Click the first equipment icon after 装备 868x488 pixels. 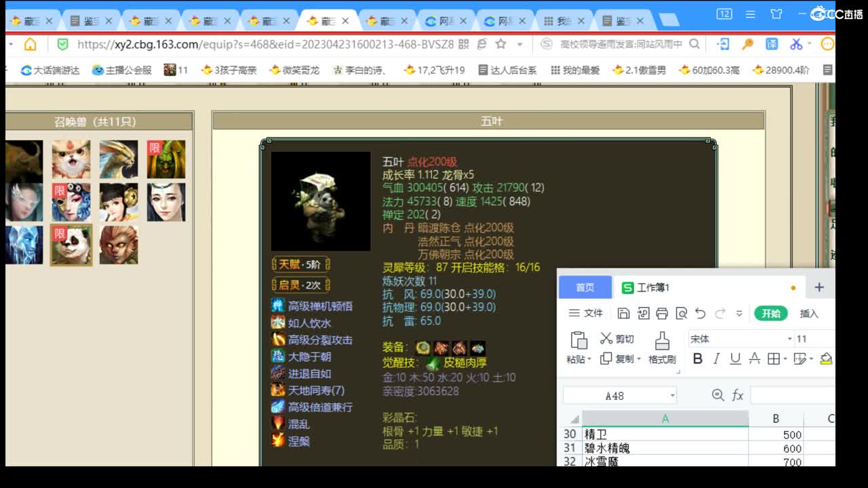pos(423,348)
